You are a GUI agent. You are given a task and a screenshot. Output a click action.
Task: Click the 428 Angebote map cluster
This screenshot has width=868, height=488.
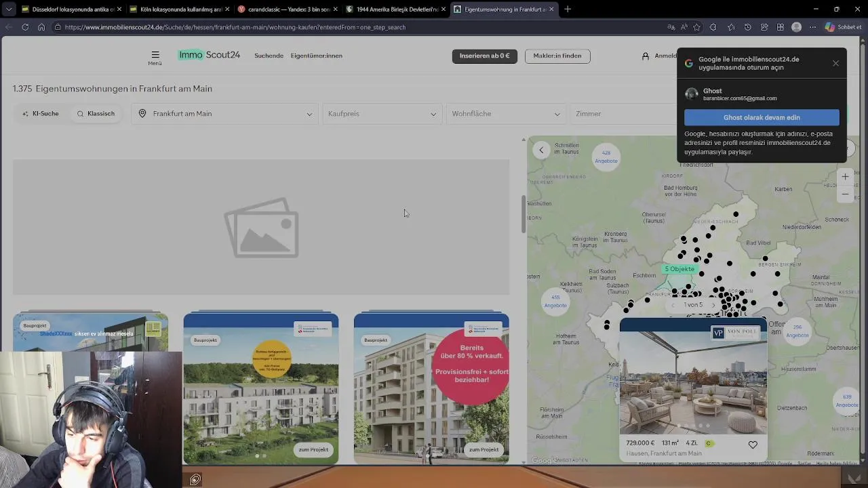click(x=606, y=157)
